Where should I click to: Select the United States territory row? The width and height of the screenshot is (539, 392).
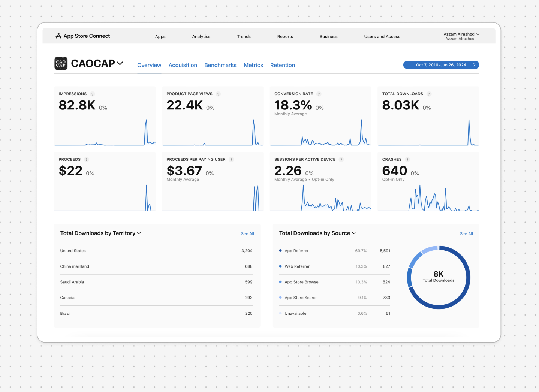pyautogui.click(x=156, y=251)
